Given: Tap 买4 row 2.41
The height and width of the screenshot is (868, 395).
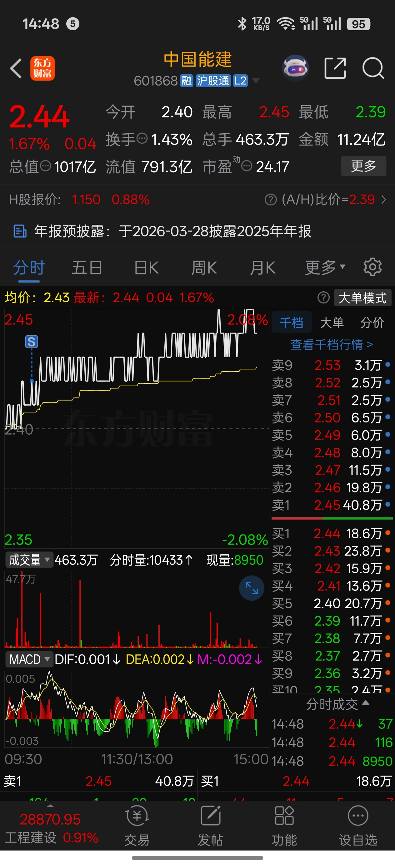Looking at the screenshot, I should click(332, 586).
